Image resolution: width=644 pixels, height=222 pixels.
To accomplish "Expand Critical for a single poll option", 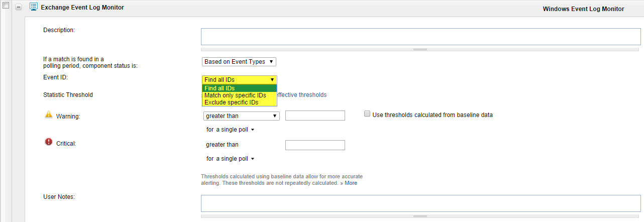I will 230,159.
